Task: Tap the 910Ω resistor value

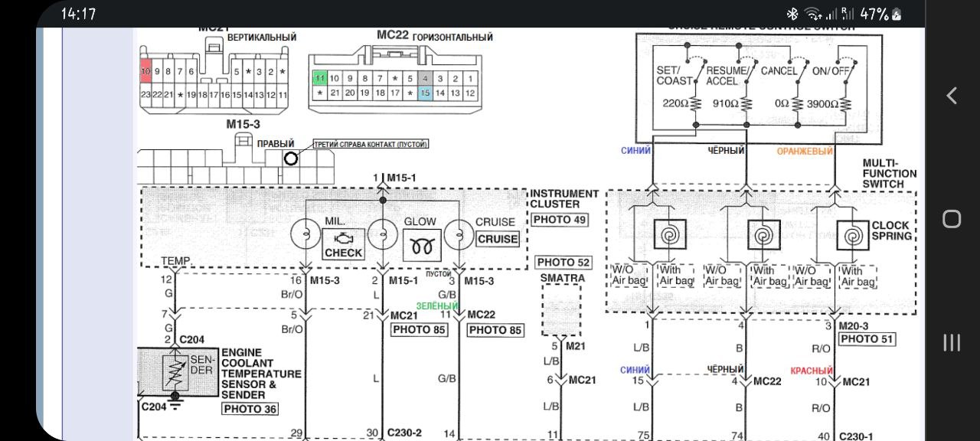Action: tap(727, 103)
